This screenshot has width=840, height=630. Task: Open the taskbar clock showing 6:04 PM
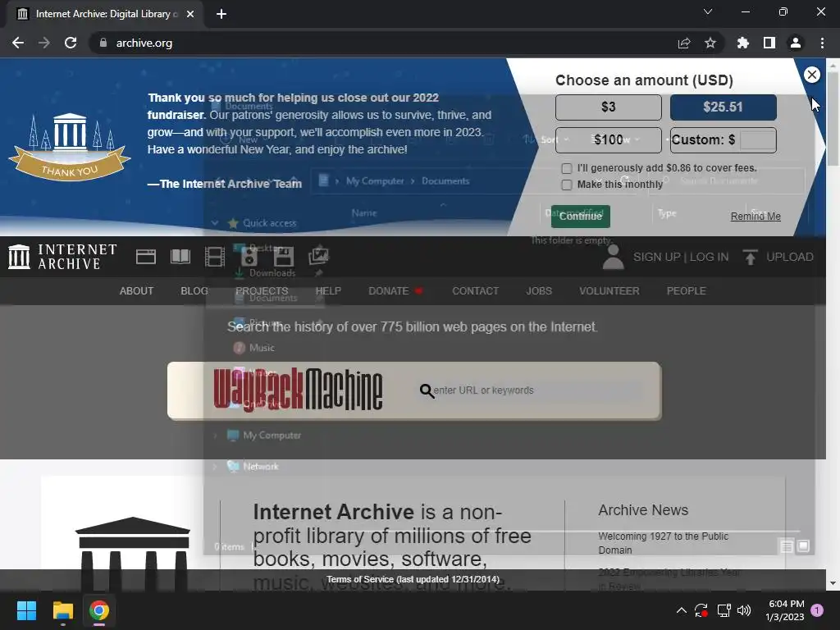[x=785, y=610]
